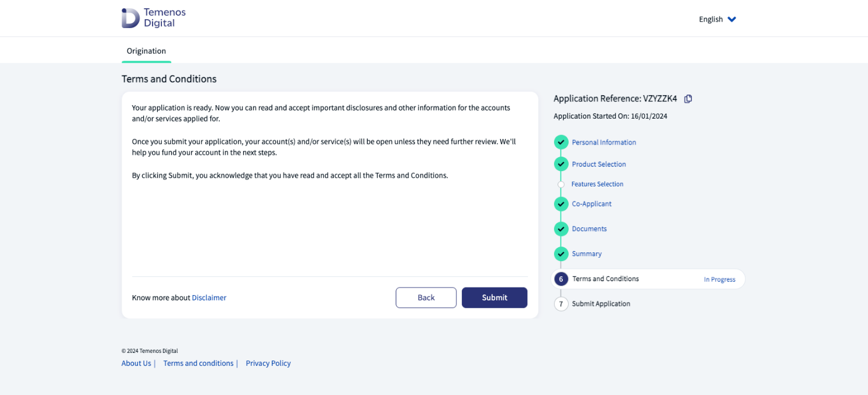
Task: Go to the Features Selection step link
Action: click(x=597, y=184)
